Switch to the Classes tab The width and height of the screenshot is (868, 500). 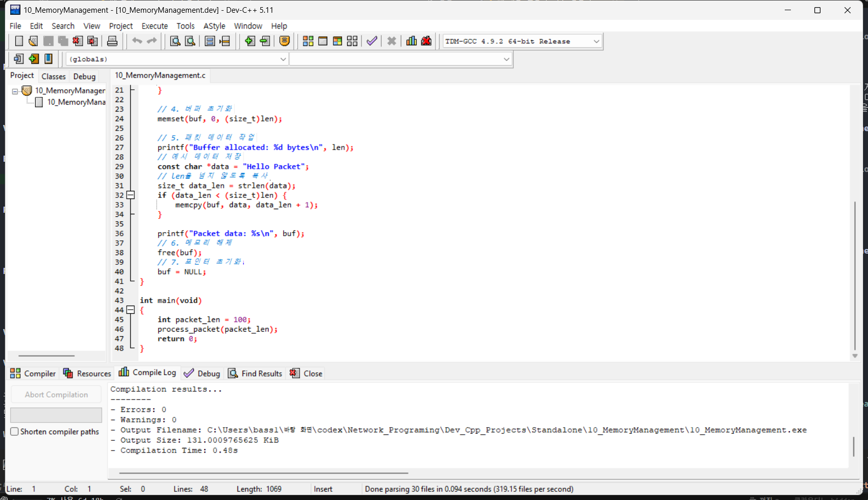[x=54, y=77]
